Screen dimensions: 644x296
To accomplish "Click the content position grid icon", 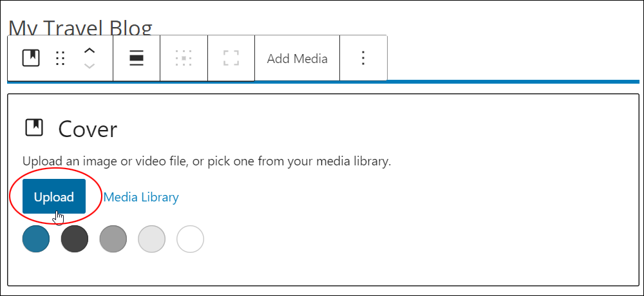I will [x=184, y=58].
